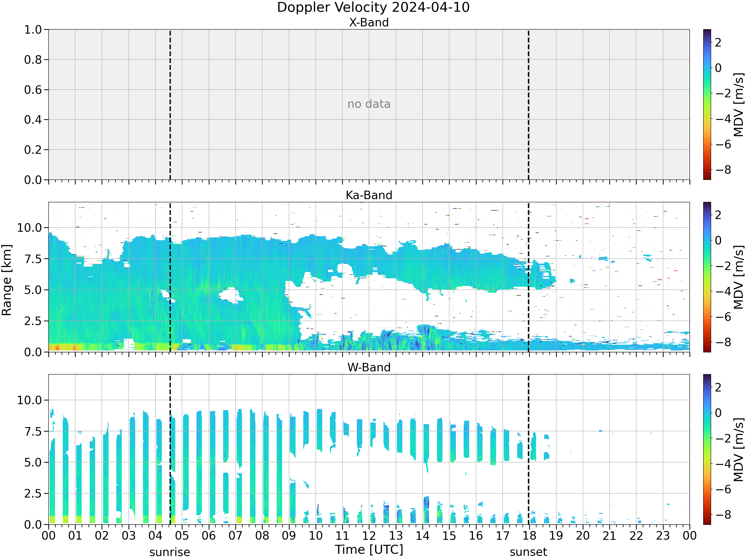The height and width of the screenshot is (560, 747).
Task: Click the Ka-Band colorbar
Action: (x=707, y=277)
